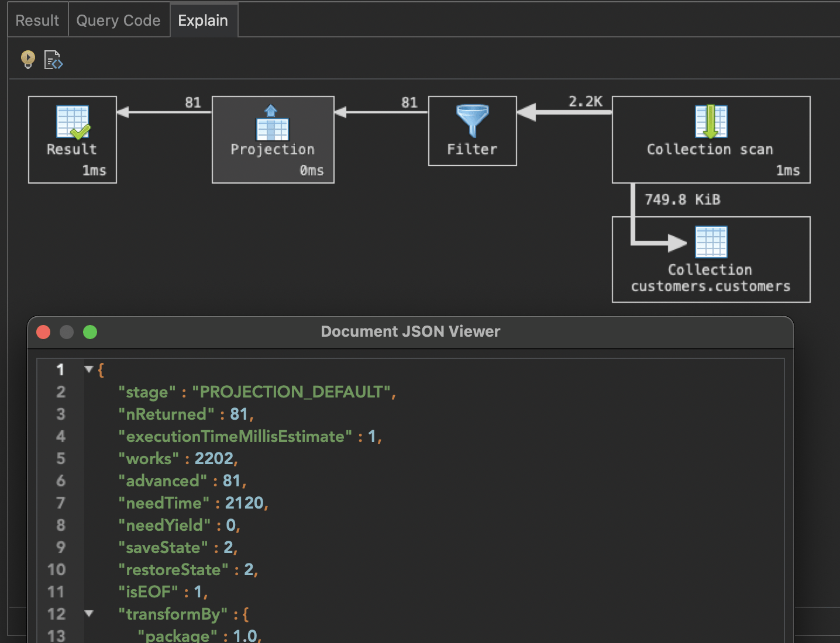Click the 749.8 KiB size label
The image size is (840, 643).
click(x=682, y=200)
